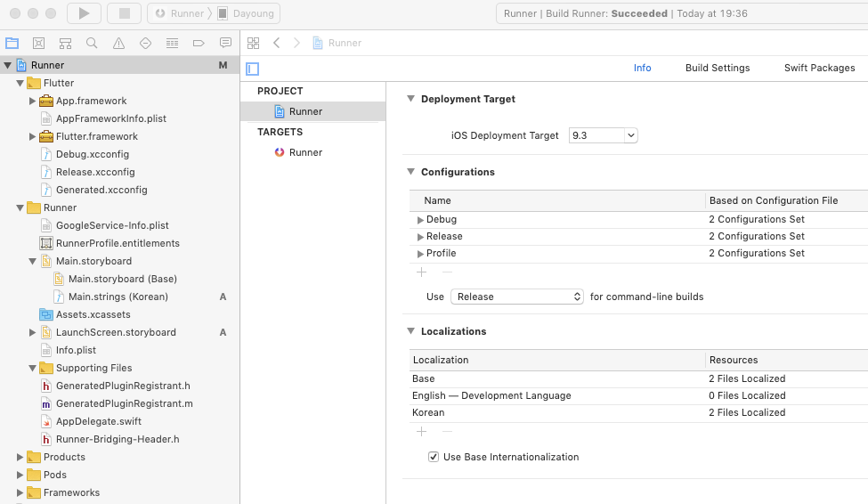This screenshot has width=868, height=504.
Task: Open the command-line builds Release dropdown
Action: click(x=517, y=297)
